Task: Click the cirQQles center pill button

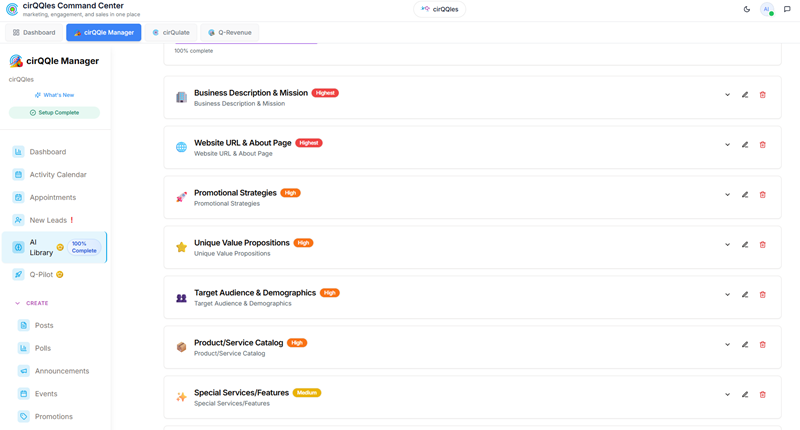Action: (439, 9)
